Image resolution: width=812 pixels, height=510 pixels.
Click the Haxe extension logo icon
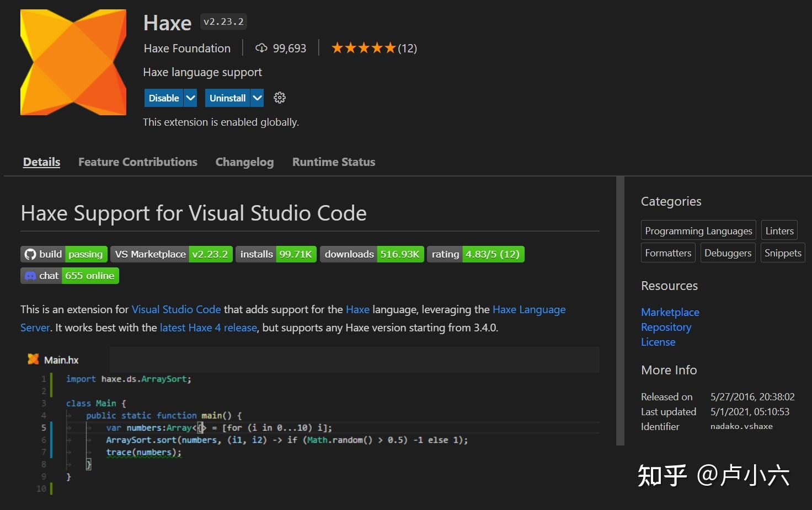pyautogui.click(x=73, y=62)
